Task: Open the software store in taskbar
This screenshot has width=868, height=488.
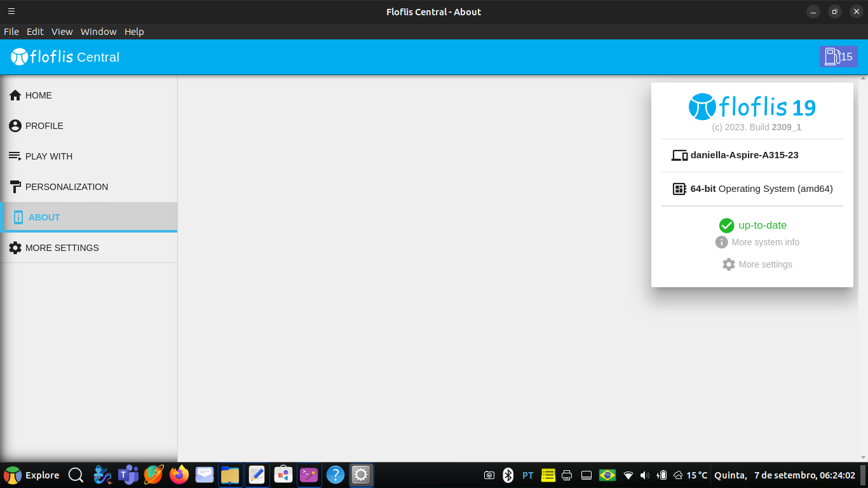Action: tap(283, 475)
